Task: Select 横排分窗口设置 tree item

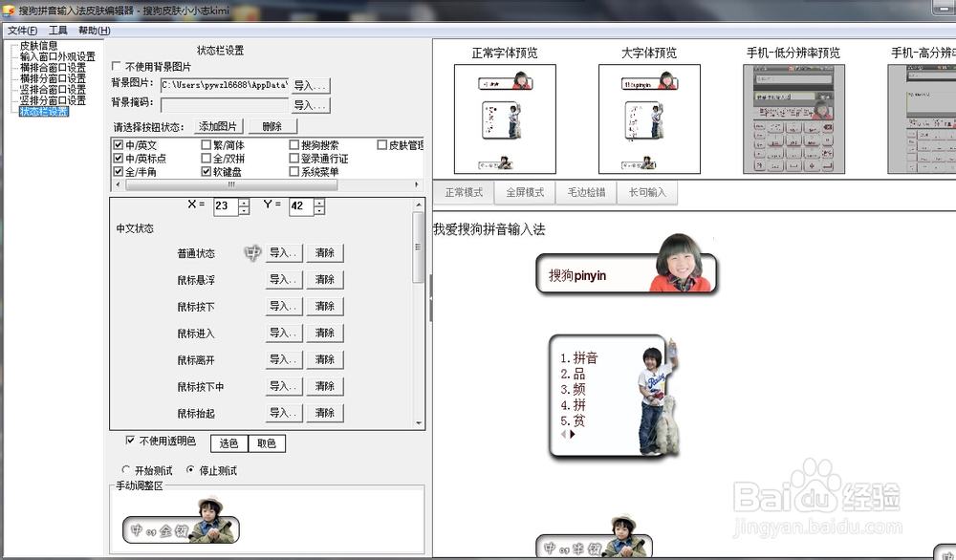Action: (53, 78)
